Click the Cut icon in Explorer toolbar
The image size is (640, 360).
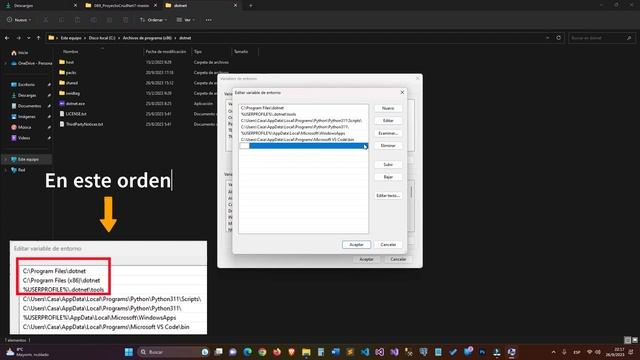pos(45,20)
